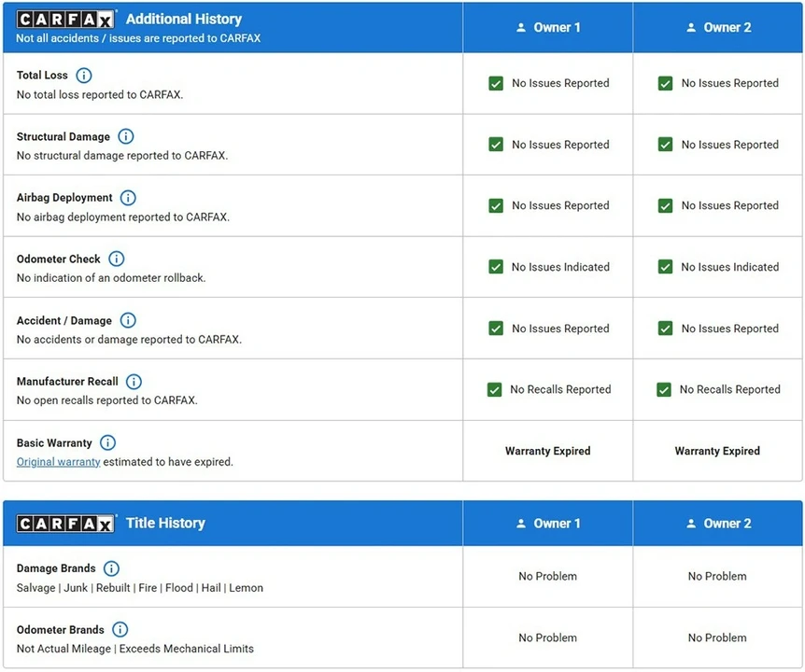
Task: Click 'No open recalls reported to CARFAX.' text
Action: click(x=106, y=400)
